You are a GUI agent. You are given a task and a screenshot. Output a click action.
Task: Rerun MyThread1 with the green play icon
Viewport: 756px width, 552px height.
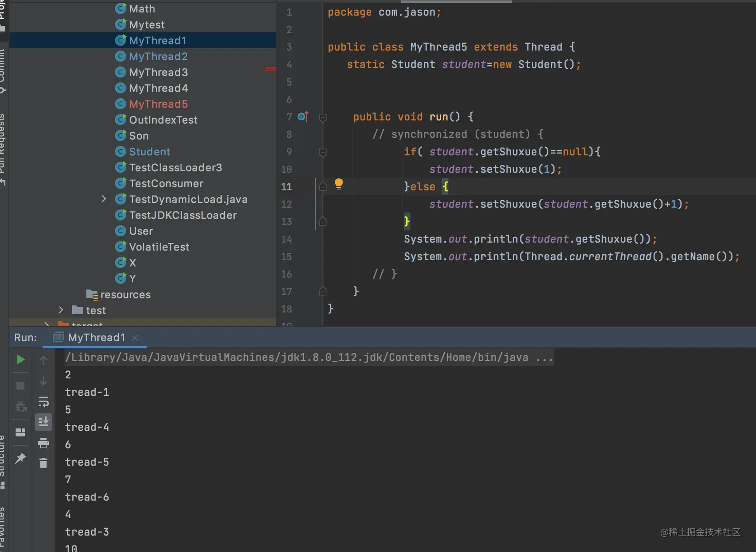click(20, 359)
